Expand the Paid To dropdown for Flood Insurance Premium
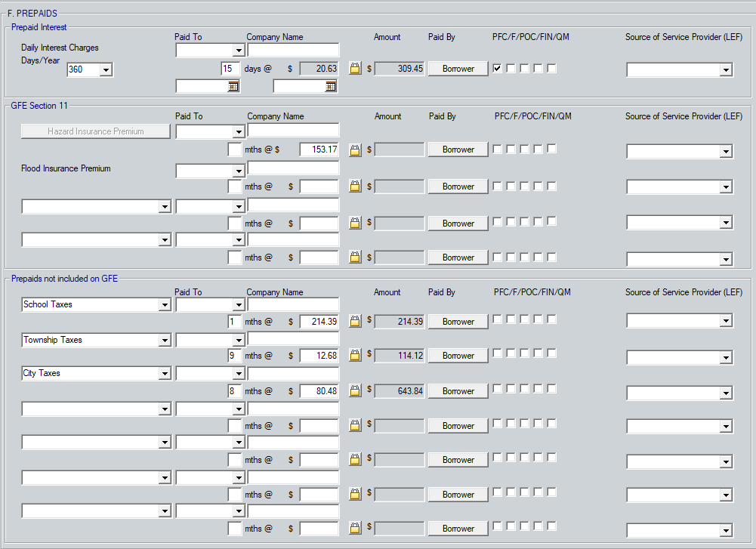This screenshot has height=549, width=756. click(x=238, y=171)
